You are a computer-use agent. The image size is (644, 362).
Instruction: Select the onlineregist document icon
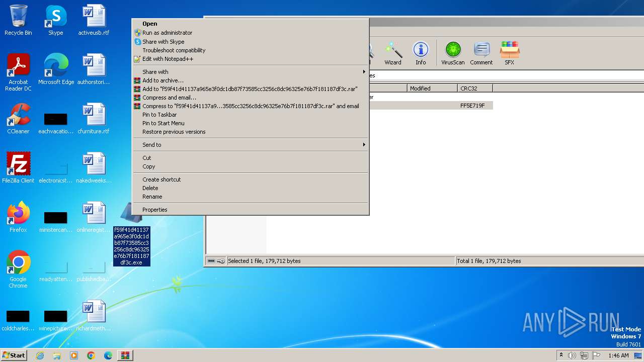(x=94, y=217)
